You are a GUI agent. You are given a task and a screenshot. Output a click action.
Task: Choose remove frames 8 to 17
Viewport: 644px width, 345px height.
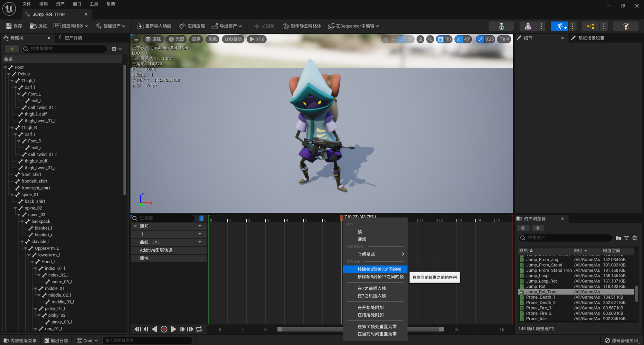(375, 277)
